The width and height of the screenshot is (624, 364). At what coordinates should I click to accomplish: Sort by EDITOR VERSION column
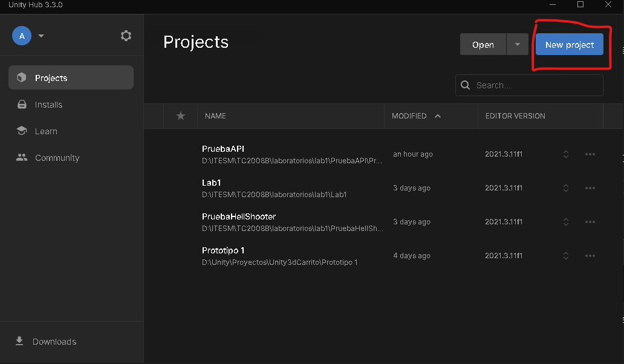(x=515, y=115)
